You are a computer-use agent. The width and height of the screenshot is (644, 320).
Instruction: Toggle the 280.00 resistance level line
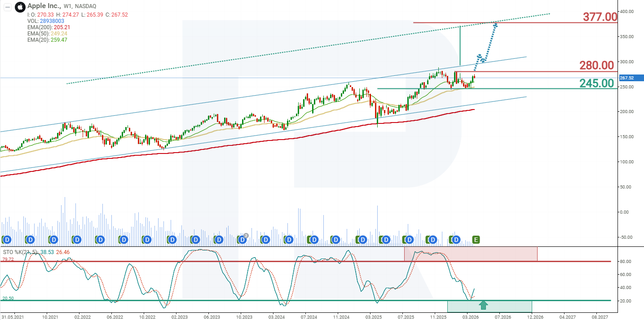[x=597, y=66]
